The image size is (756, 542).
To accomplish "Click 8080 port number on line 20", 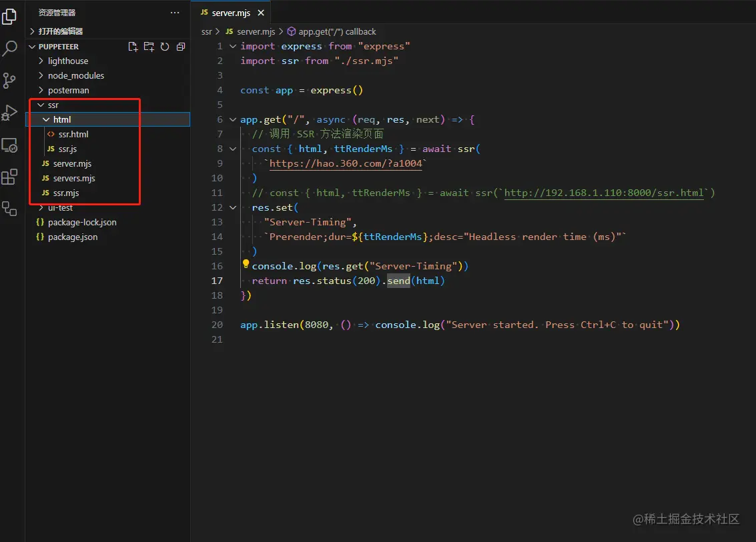I will tap(317, 325).
